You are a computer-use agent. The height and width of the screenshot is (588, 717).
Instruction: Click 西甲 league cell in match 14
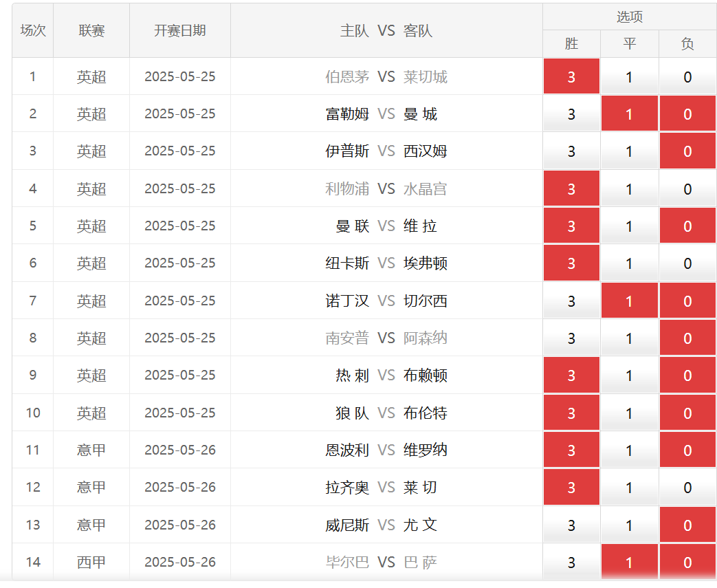pyautogui.click(x=91, y=562)
